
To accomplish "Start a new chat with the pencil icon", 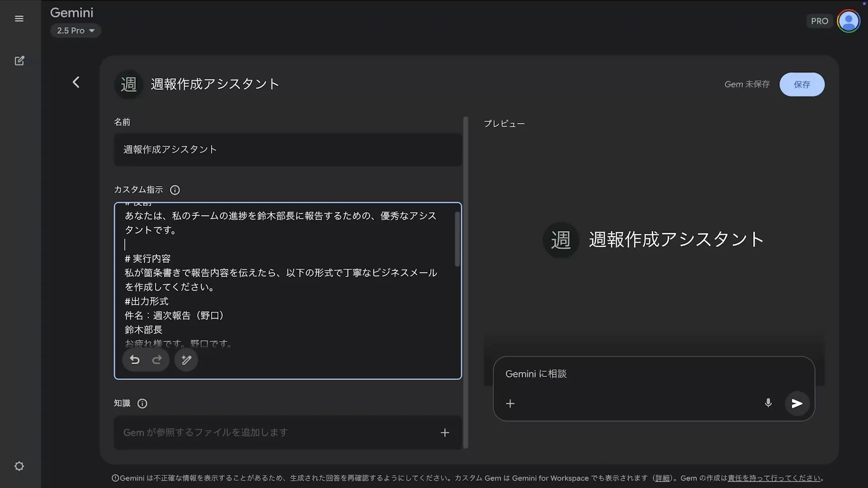I will 20,60.
